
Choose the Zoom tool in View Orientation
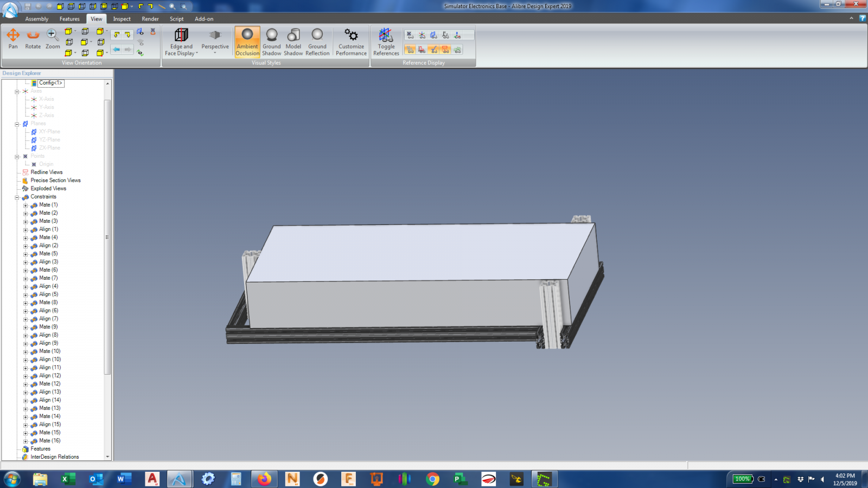[53, 39]
